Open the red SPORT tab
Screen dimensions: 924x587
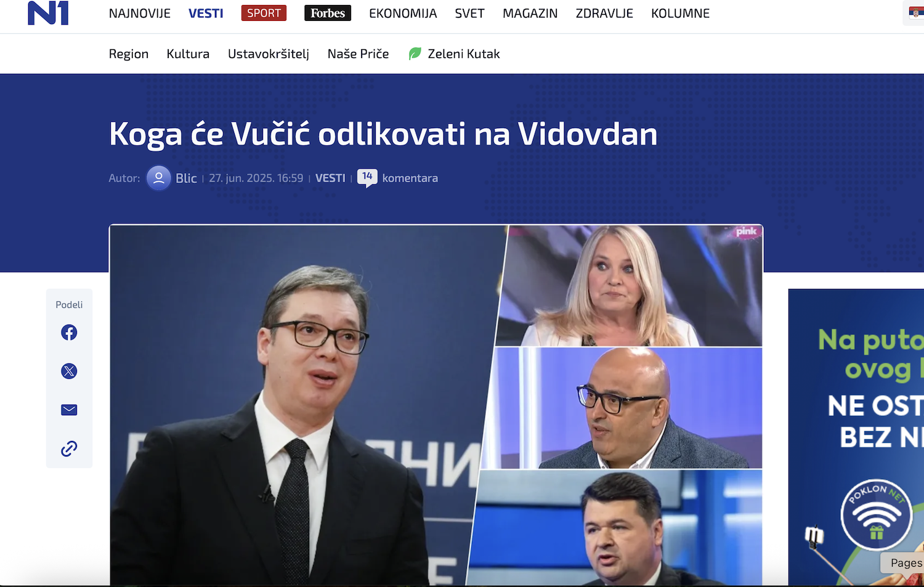click(264, 13)
